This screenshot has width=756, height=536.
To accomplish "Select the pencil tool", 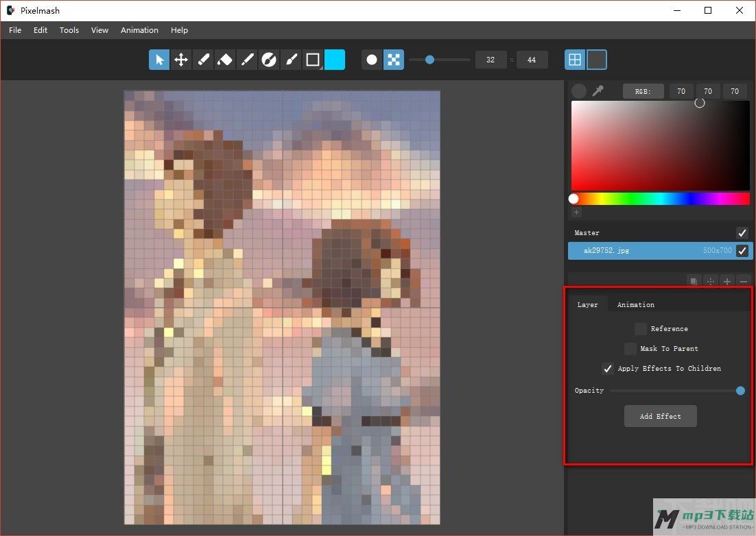I will (247, 60).
